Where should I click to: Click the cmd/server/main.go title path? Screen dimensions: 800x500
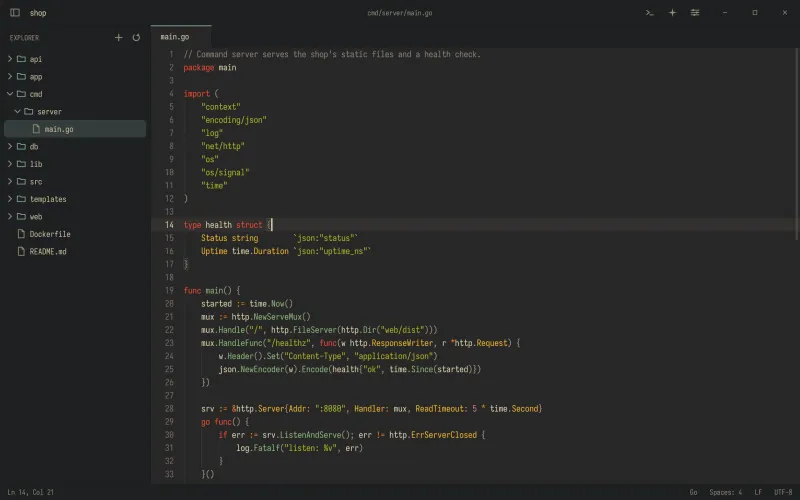(x=400, y=13)
